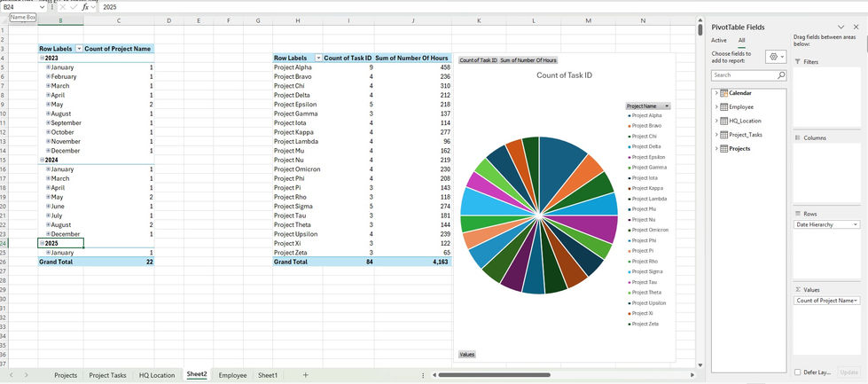Click the Rows area icon
The image size is (868, 384).
798,214
